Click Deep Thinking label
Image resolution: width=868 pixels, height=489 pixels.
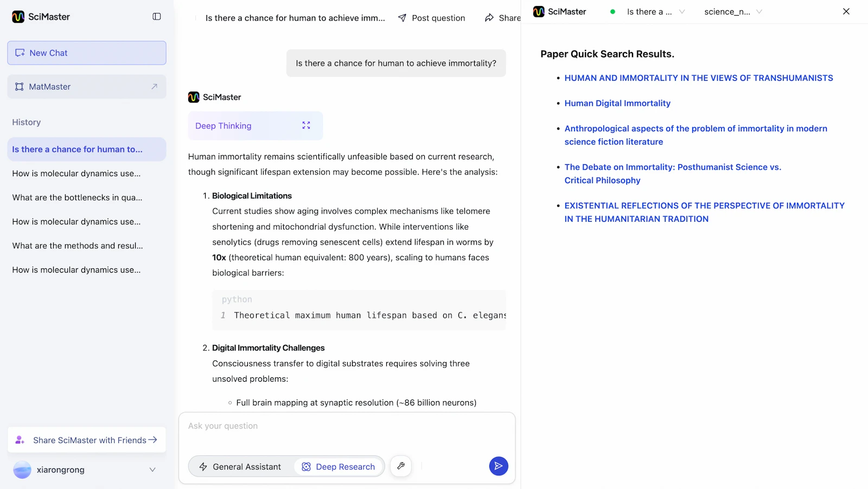223,126
